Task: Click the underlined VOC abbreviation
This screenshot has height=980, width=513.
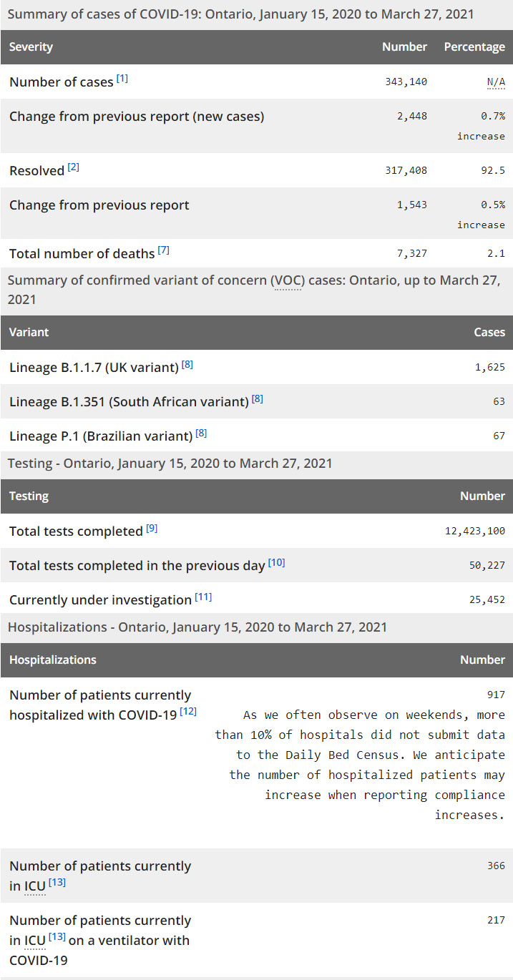Action: [288, 280]
